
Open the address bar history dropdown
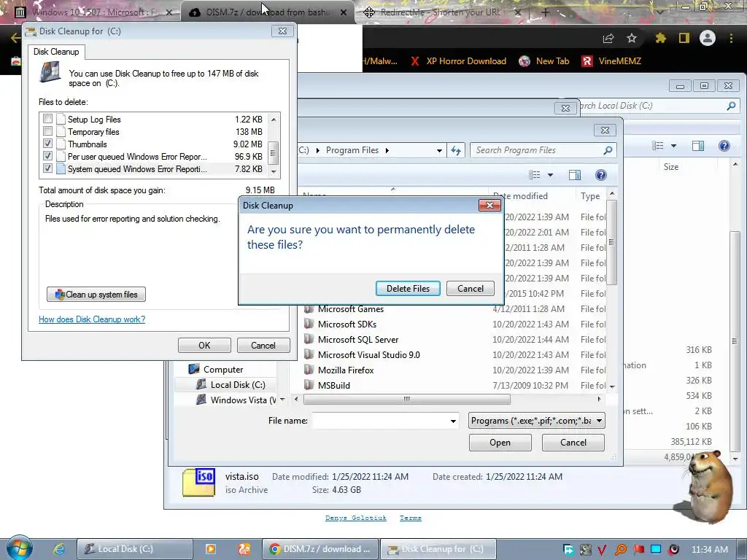(x=439, y=150)
